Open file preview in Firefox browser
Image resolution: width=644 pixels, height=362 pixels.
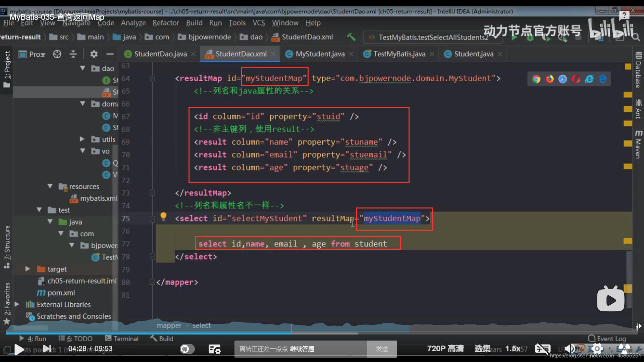coord(549,79)
